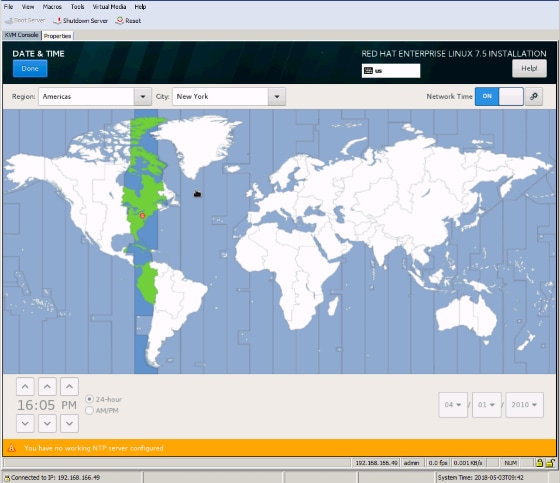The height and width of the screenshot is (483, 560).
Task: Click the us keyboard layout indicator
Action: coord(391,70)
